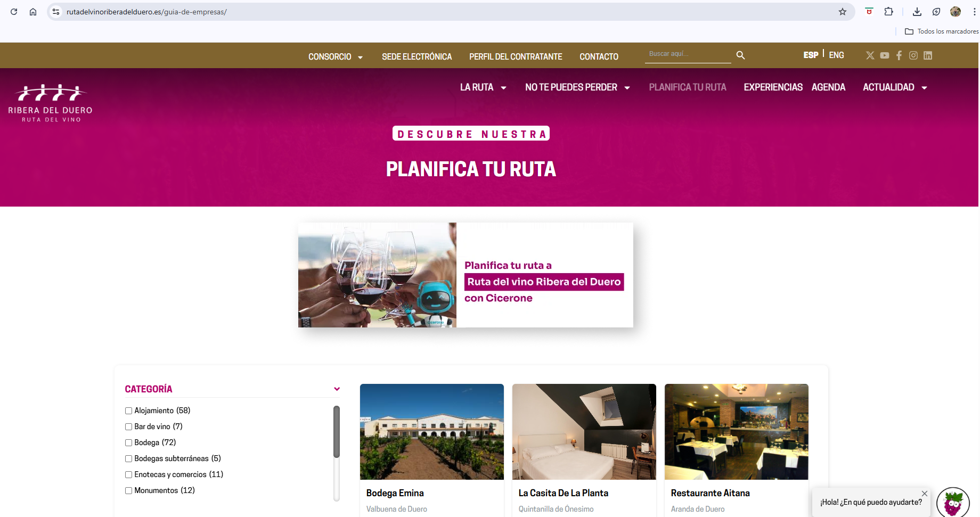Open the grape mascot chatbot icon
The image size is (980, 517).
[953, 503]
